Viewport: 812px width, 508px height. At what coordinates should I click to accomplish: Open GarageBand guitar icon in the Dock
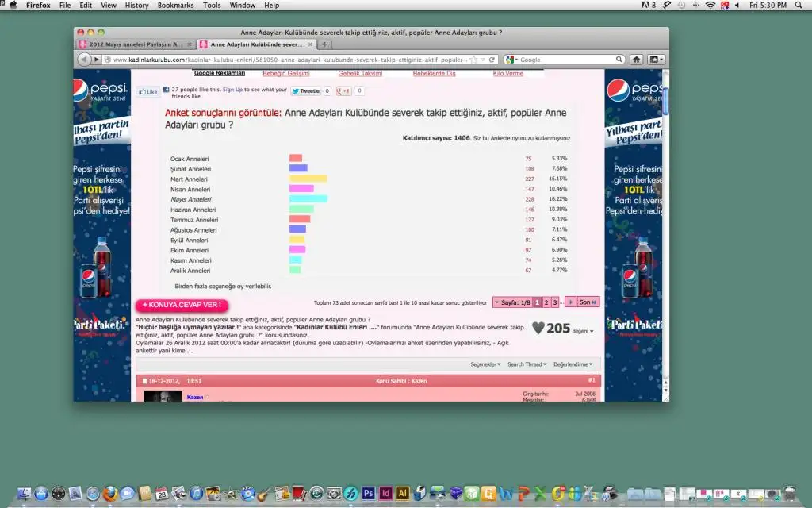point(265,494)
